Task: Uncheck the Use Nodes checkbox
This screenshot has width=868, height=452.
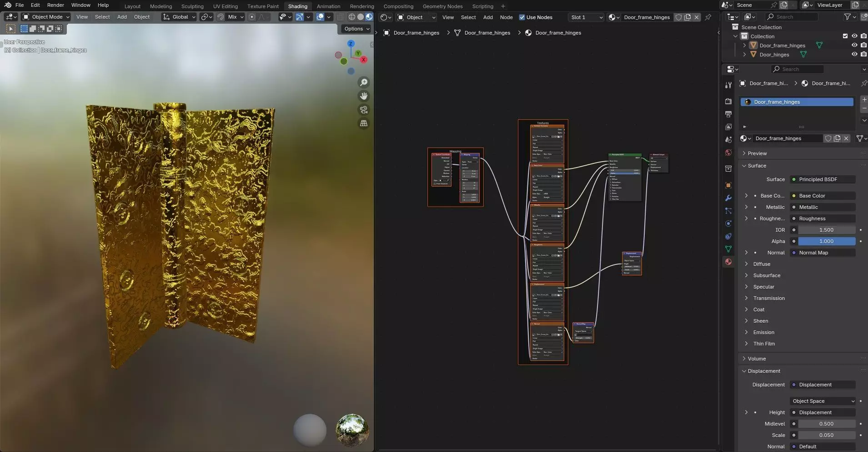Action: click(522, 17)
